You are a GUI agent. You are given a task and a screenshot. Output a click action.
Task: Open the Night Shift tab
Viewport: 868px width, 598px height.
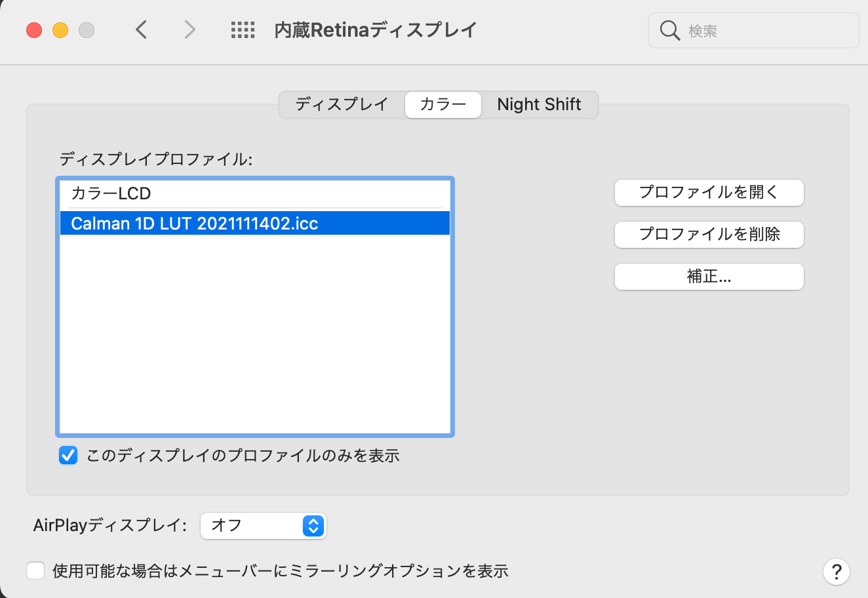pos(539,104)
